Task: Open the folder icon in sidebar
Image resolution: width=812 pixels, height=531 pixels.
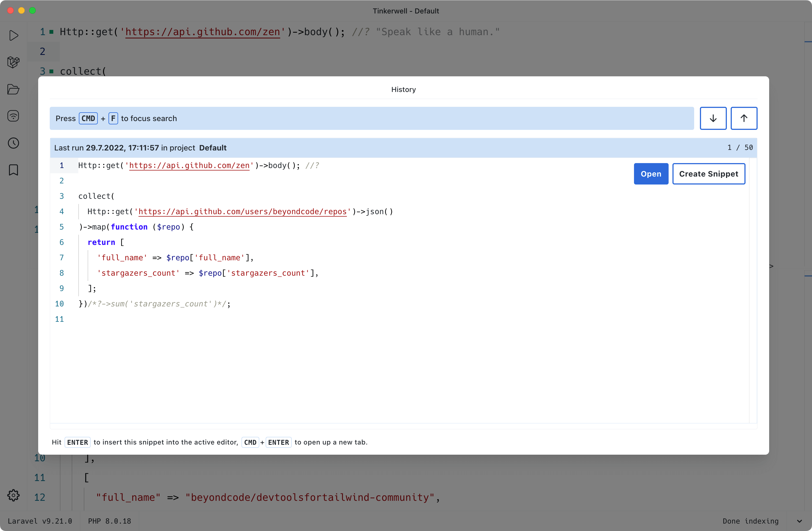Action: click(x=13, y=89)
